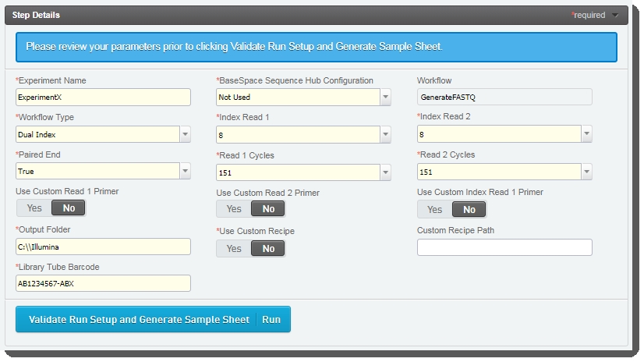
Task: Click the Experiment Name text field
Action: click(x=103, y=97)
